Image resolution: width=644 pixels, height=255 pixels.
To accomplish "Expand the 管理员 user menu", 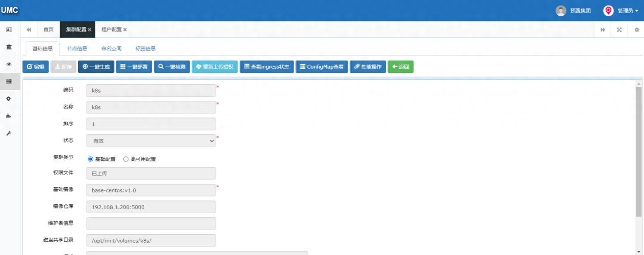I will click(x=621, y=11).
